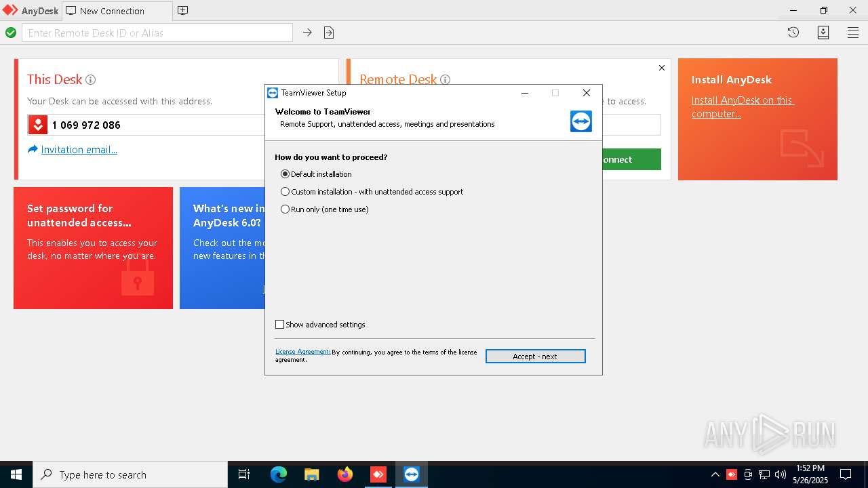Launch Microsoft Edge from taskbar
Image resolution: width=868 pixels, height=488 pixels.
[279, 474]
